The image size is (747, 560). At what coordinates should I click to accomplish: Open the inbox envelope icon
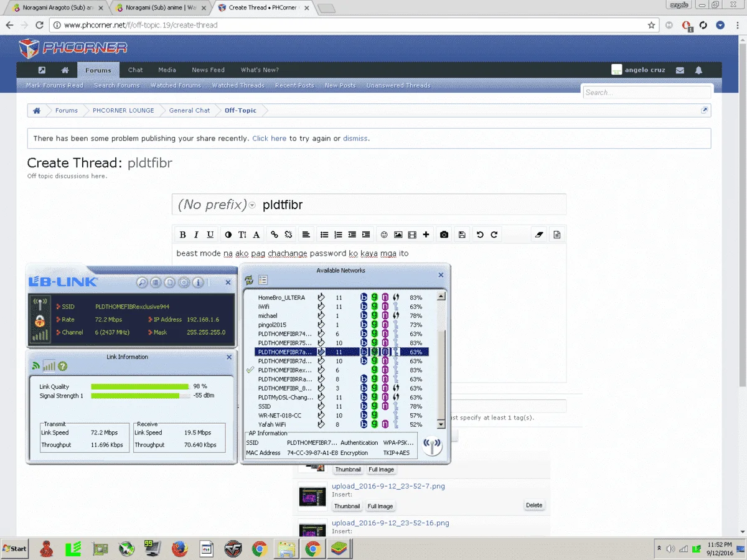point(680,70)
